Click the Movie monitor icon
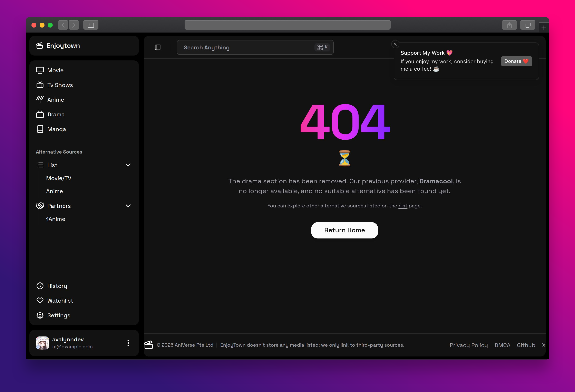Image resolution: width=575 pixels, height=392 pixels. [40, 70]
